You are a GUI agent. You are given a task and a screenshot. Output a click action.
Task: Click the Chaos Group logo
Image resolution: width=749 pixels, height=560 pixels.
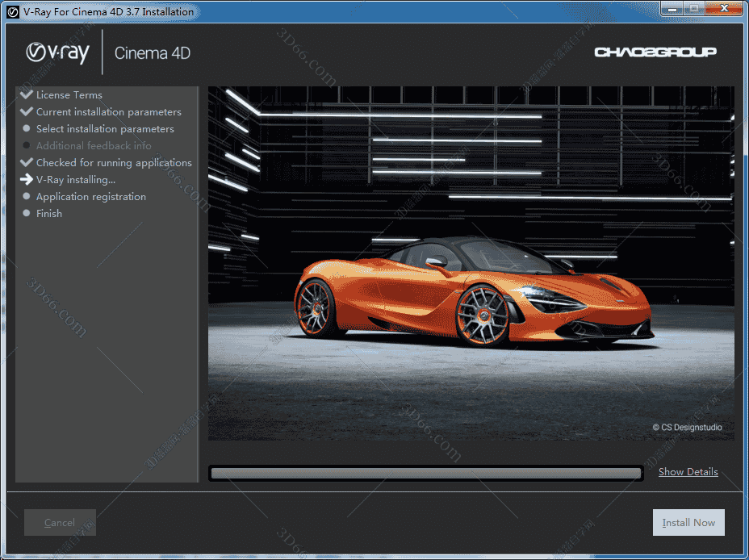pyautogui.click(x=655, y=52)
